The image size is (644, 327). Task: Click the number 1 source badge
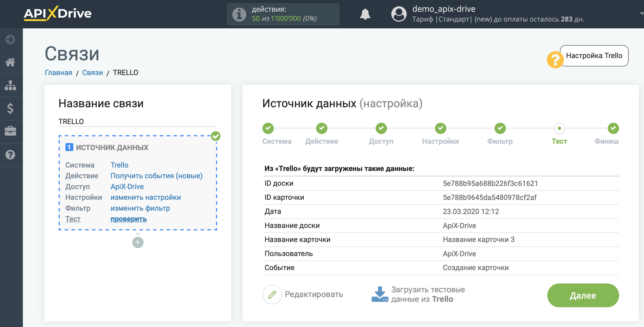(x=69, y=147)
